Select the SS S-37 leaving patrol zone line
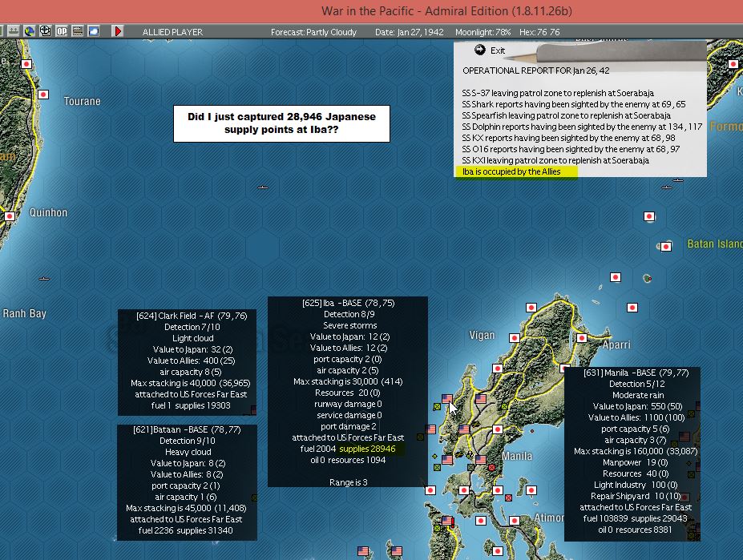The image size is (743, 560). 558,93
